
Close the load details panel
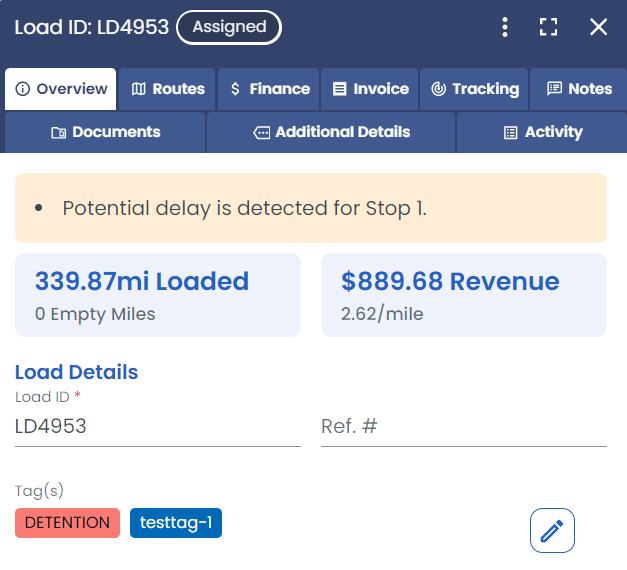(x=598, y=27)
